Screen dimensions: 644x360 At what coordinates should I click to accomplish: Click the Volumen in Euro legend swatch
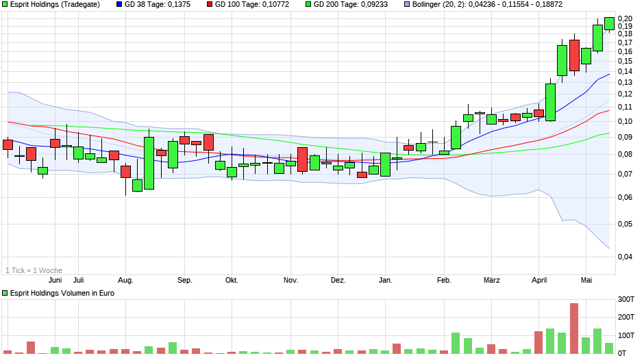click(x=5, y=293)
